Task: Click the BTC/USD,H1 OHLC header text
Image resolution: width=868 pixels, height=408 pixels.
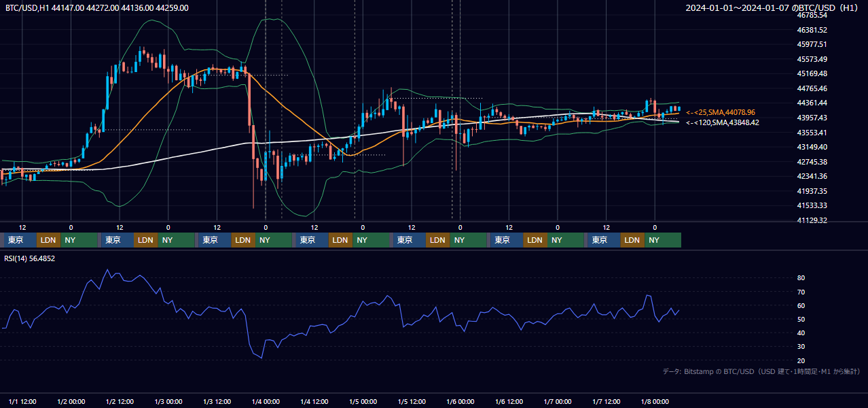Action: 97,7
